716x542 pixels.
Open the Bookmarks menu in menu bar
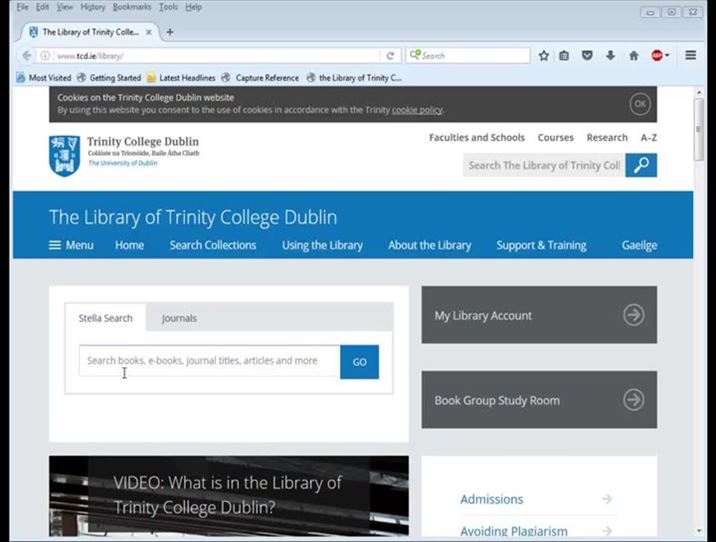click(132, 7)
